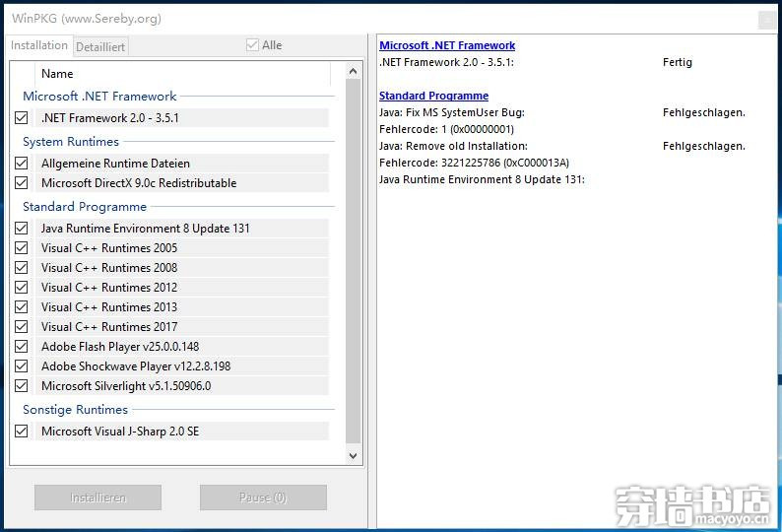
Task: Toggle Visual C++ Runtimes 2012 checkbox
Action: pyautogui.click(x=22, y=287)
